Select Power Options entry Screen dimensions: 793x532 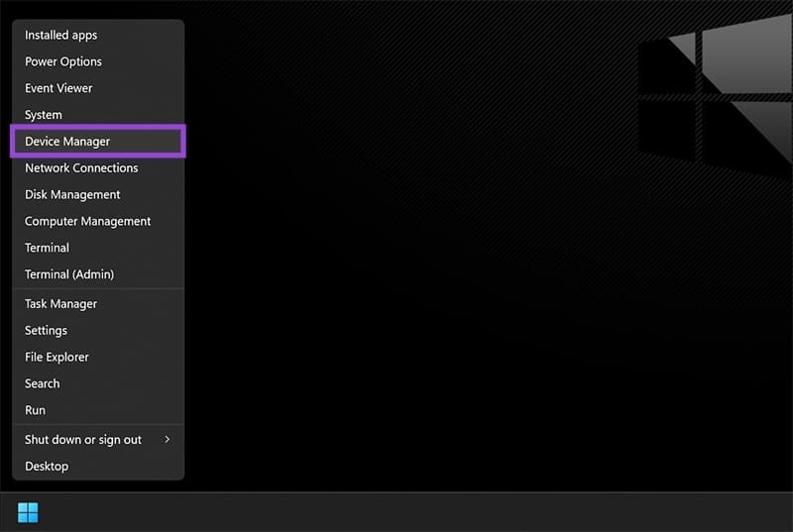tap(63, 61)
